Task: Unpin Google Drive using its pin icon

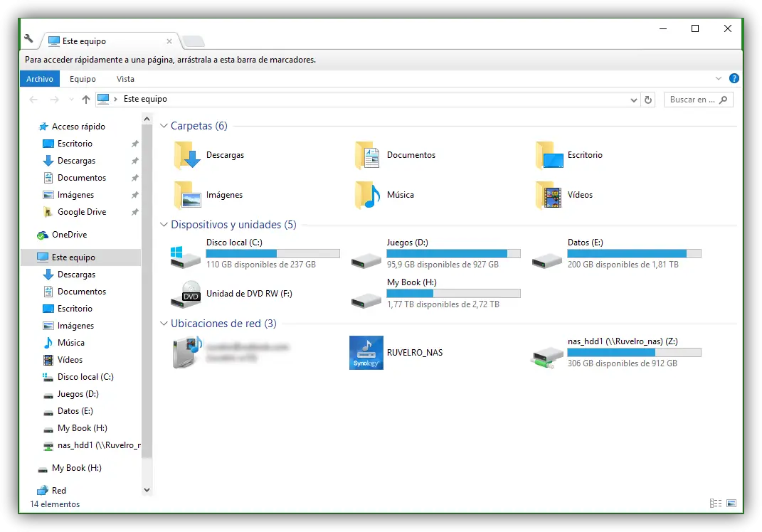Action: [135, 212]
